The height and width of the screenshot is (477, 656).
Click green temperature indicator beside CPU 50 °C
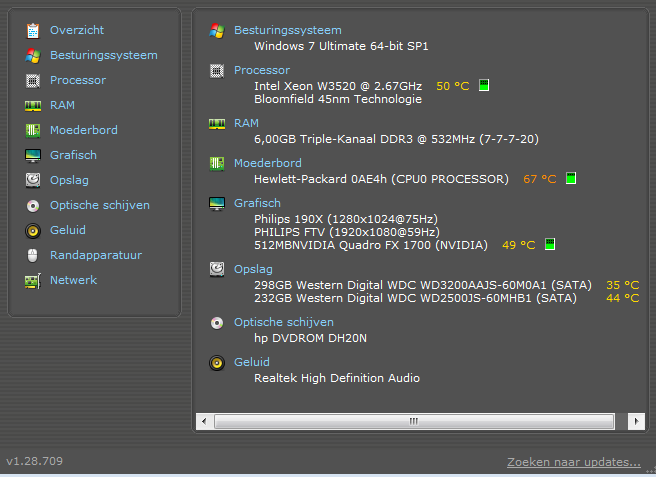[x=484, y=85]
